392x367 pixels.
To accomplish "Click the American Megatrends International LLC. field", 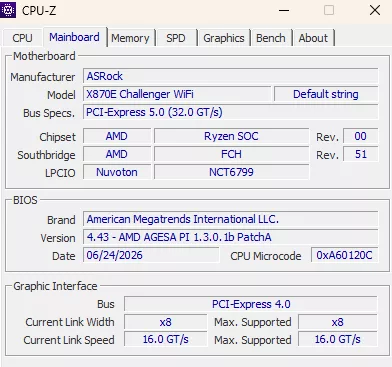I will click(x=231, y=219).
